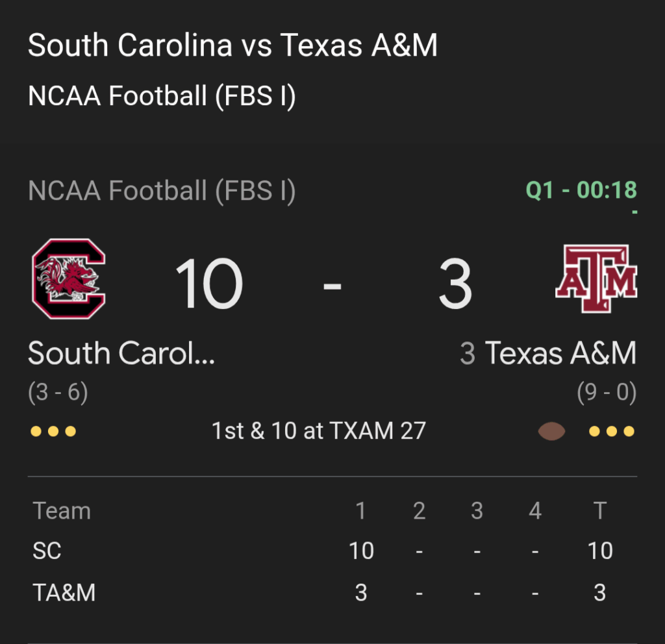Click the Texas A&M logo
The width and height of the screenshot is (665, 644).
coord(596,279)
